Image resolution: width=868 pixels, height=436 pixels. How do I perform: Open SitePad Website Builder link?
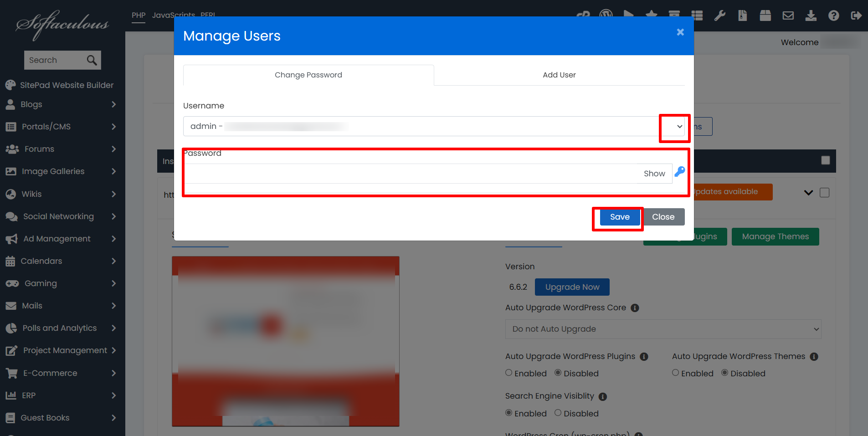click(67, 85)
